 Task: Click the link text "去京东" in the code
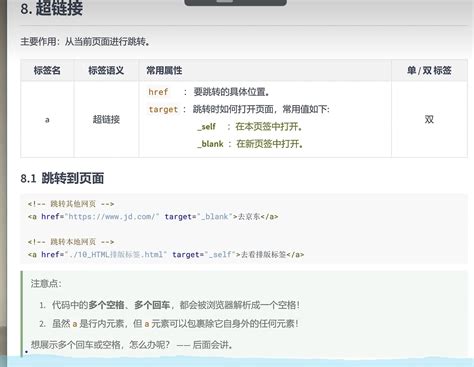pos(249,217)
